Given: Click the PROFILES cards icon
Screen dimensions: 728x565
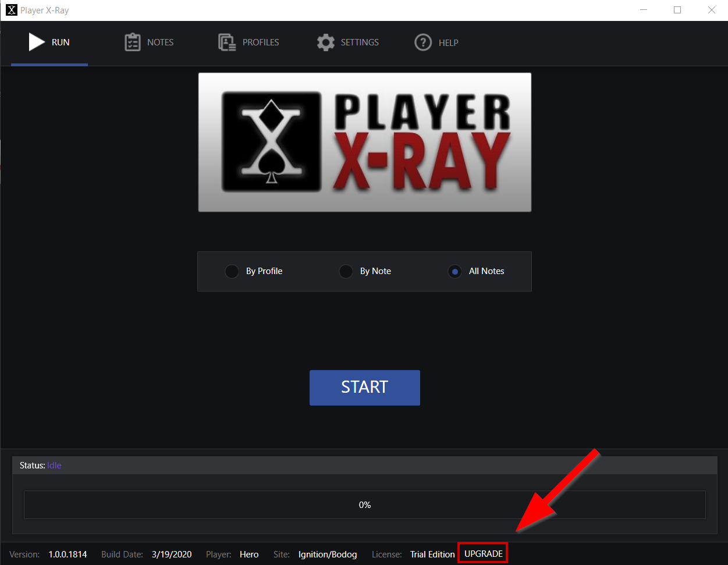Looking at the screenshot, I should pos(227,42).
